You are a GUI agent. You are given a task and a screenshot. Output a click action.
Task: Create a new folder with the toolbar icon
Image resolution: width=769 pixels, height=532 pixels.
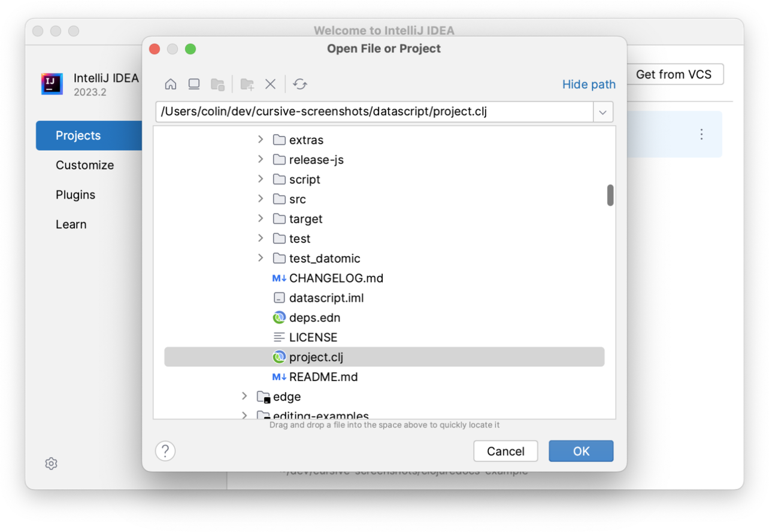247,84
